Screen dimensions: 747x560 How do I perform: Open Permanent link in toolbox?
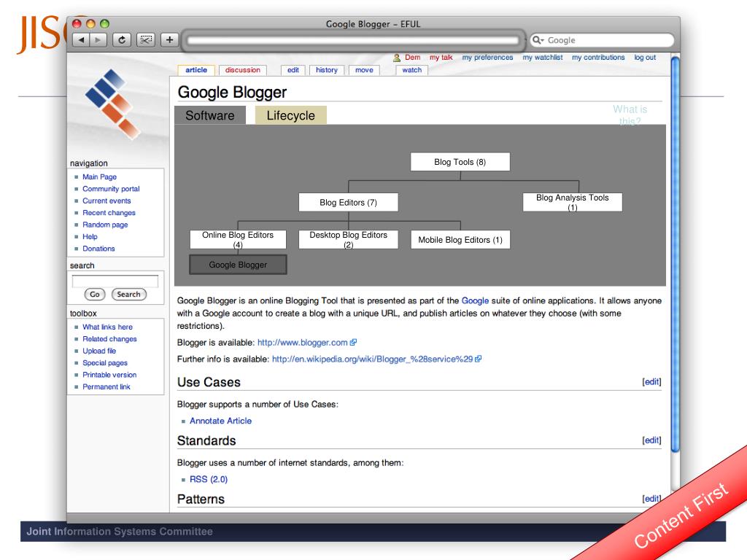[107, 386]
